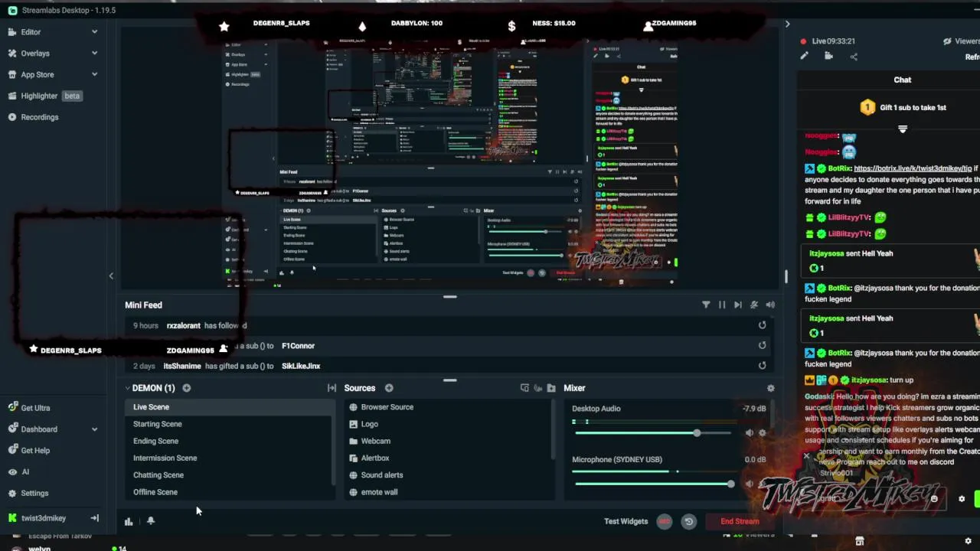This screenshot has width=980, height=551.
Task: Expand the App Store submenu chevron
Action: tap(94, 74)
